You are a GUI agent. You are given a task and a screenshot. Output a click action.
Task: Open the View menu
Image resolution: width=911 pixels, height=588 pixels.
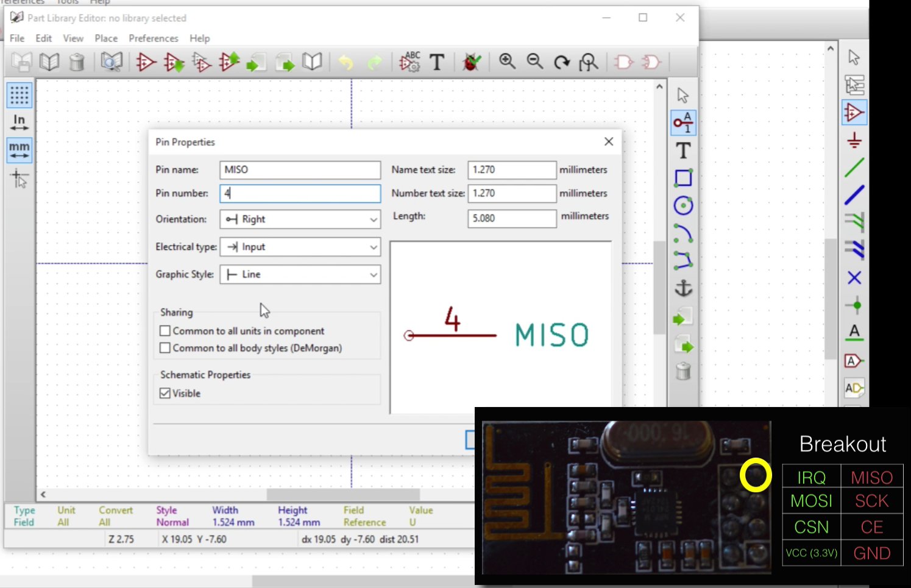click(73, 38)
